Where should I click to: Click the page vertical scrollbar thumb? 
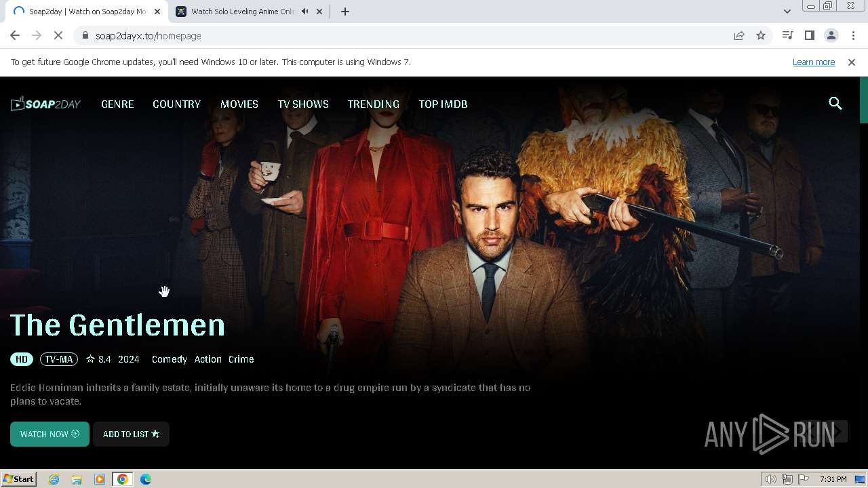pyautogui.click(x=863, y=100)
